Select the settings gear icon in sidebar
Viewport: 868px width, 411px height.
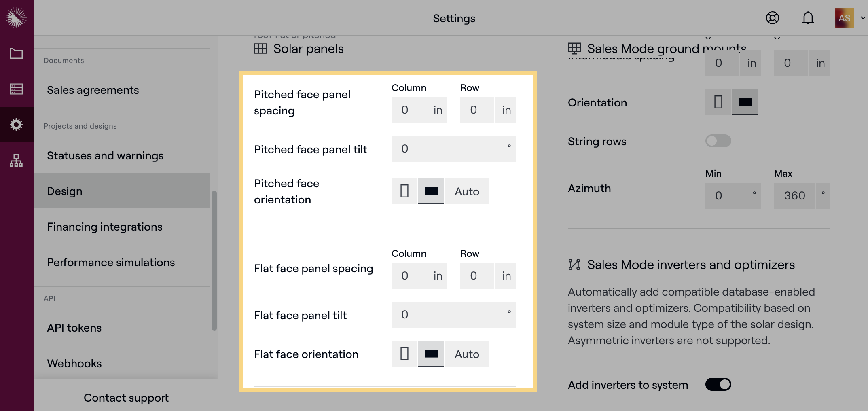click(x=16, y=125)
